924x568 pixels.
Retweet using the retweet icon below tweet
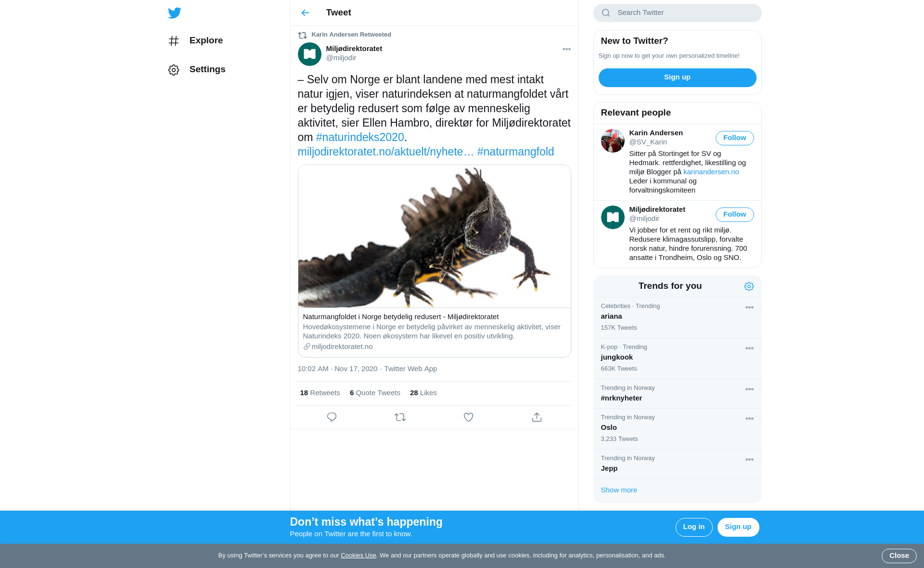[400, 417]
